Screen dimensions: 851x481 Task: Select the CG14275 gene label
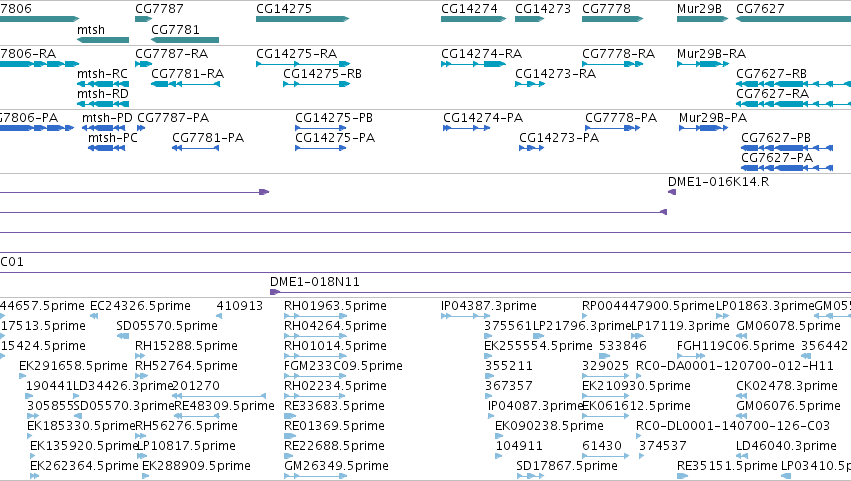[284, 9]
